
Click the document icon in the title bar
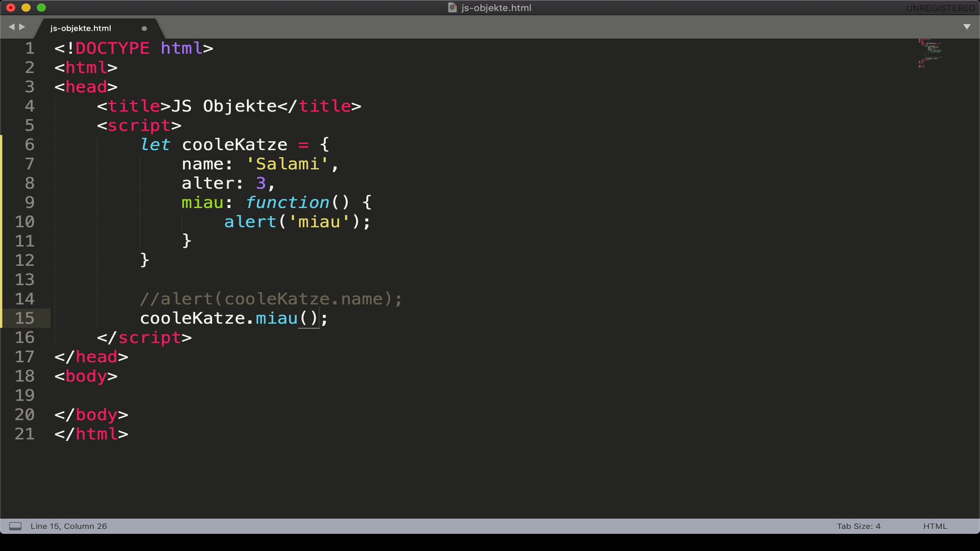click(451, 8)
